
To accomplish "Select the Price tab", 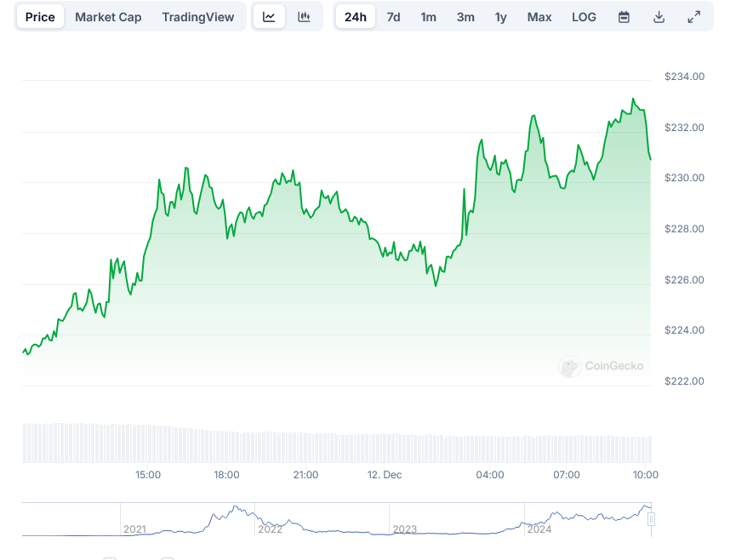I will tap(40, 17).
